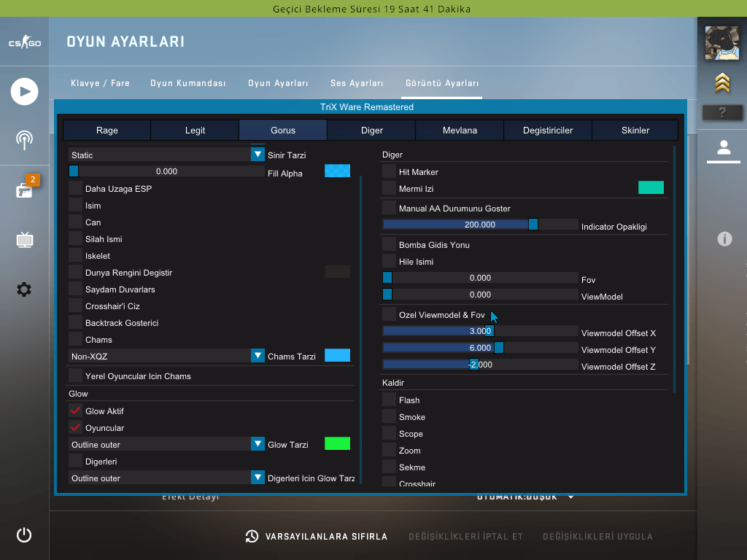747x560 pixels.
Task: Expand the Glow Tarzi dropdown
Action: coord(167,444)
